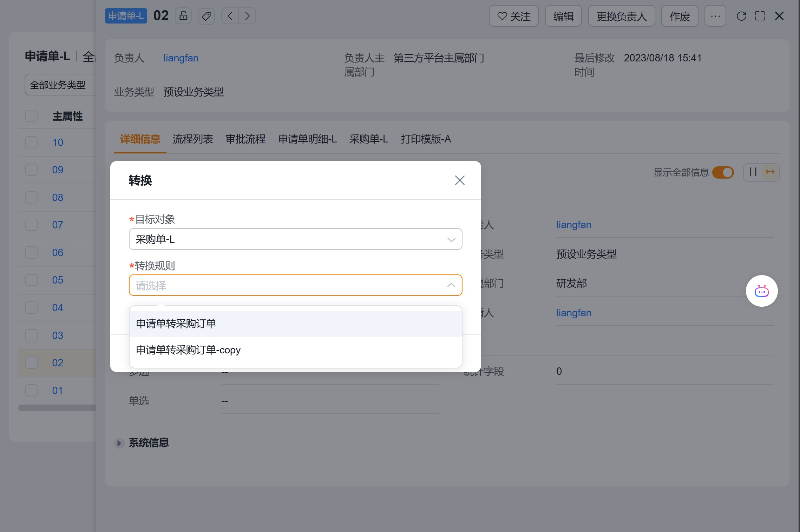Choose 申请单转采购订单-copy rule option
The width and height of the screenshot is (800, 532).
click(x=188, y=350)
